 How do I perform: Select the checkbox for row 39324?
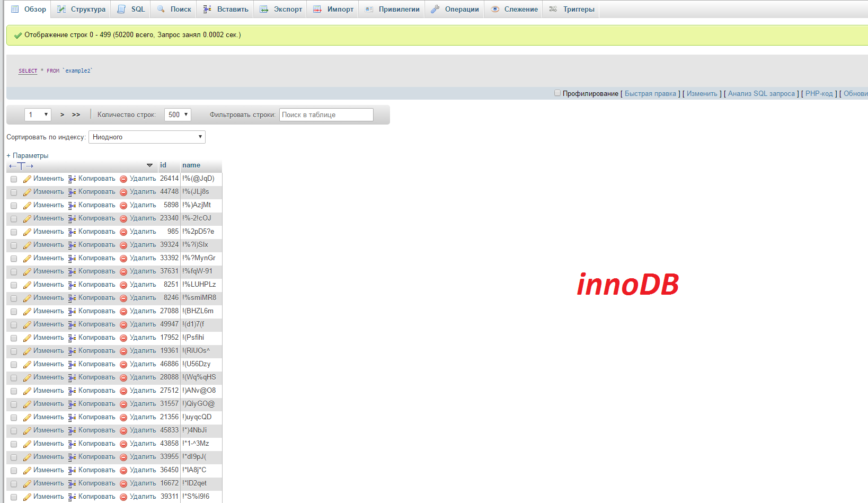coord(14,245)
